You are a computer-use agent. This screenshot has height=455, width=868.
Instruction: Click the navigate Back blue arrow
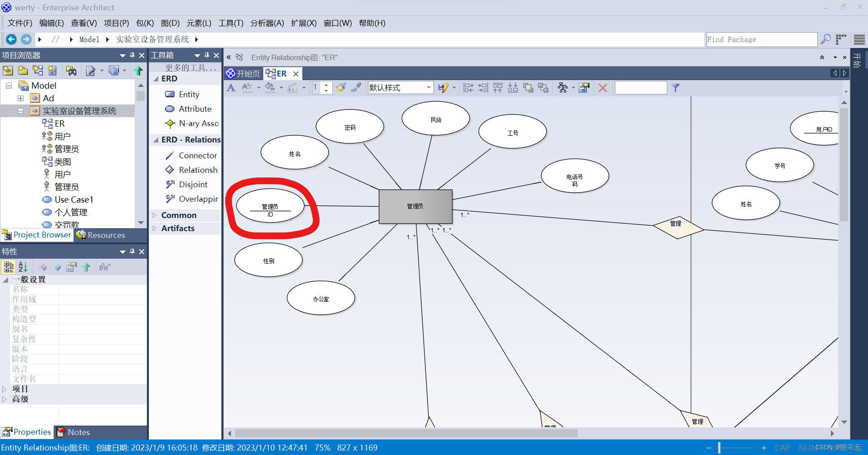pyautogui.click(x=11, y=39)
